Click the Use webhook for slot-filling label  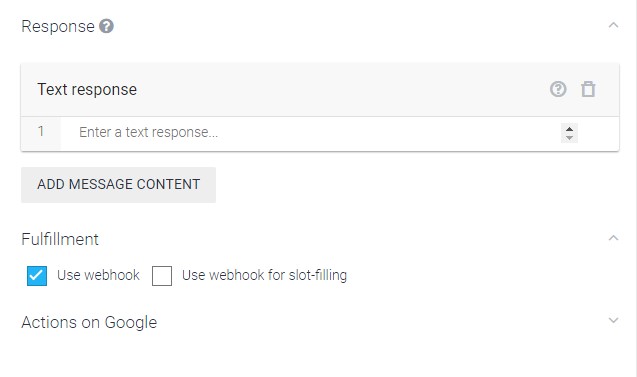(x=264, y=275)
